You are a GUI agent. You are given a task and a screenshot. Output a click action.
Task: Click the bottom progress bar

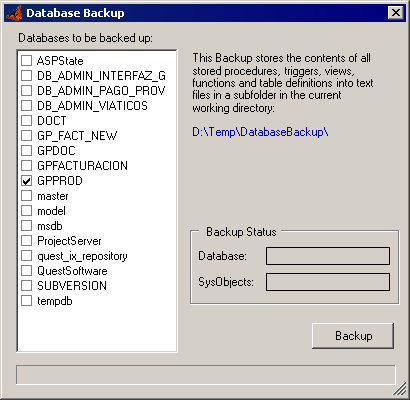[x=206, y=375]
